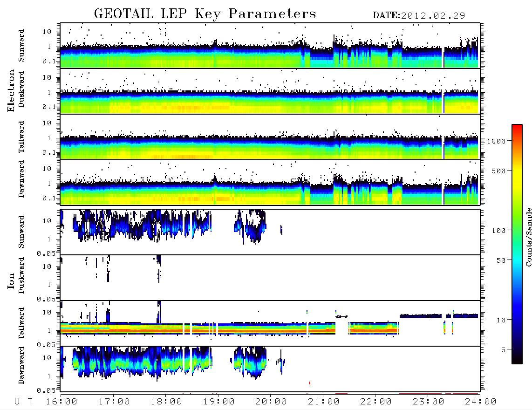The height and width of the screenshot is (410, 532).
Task: Click the Electron 'Duskward' axis label
Action: [x=21, y=89]
